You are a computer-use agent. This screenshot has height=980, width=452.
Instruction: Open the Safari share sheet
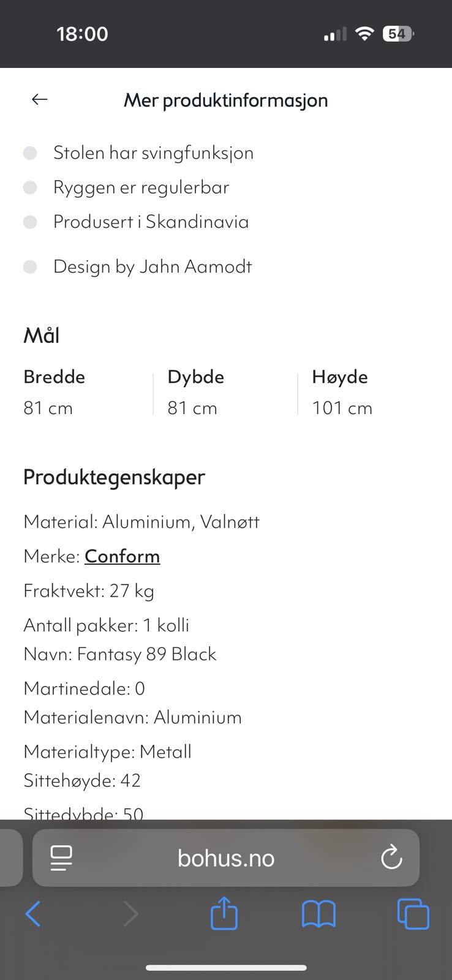[224, 913]
